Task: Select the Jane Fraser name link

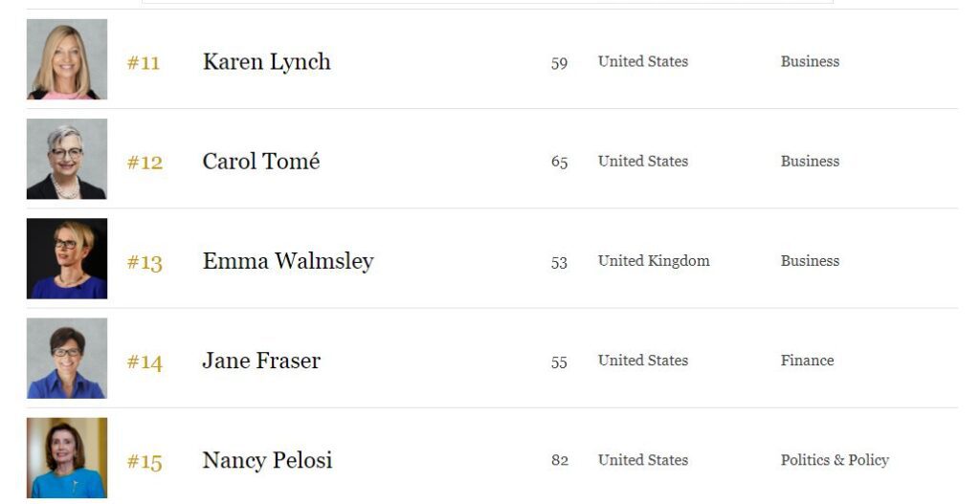Action: (x=261, y=361)
